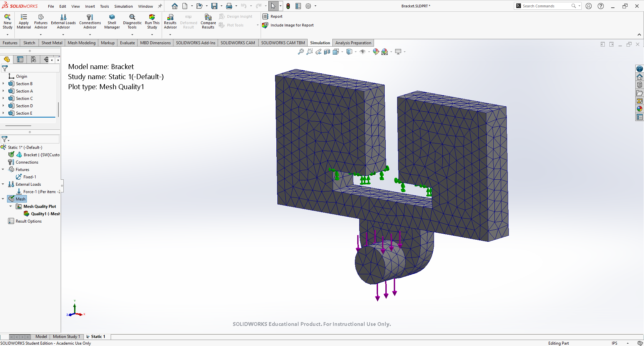Click Edit Appearance icon
Viewport: 644px width, 346px height.
(376, 52)
